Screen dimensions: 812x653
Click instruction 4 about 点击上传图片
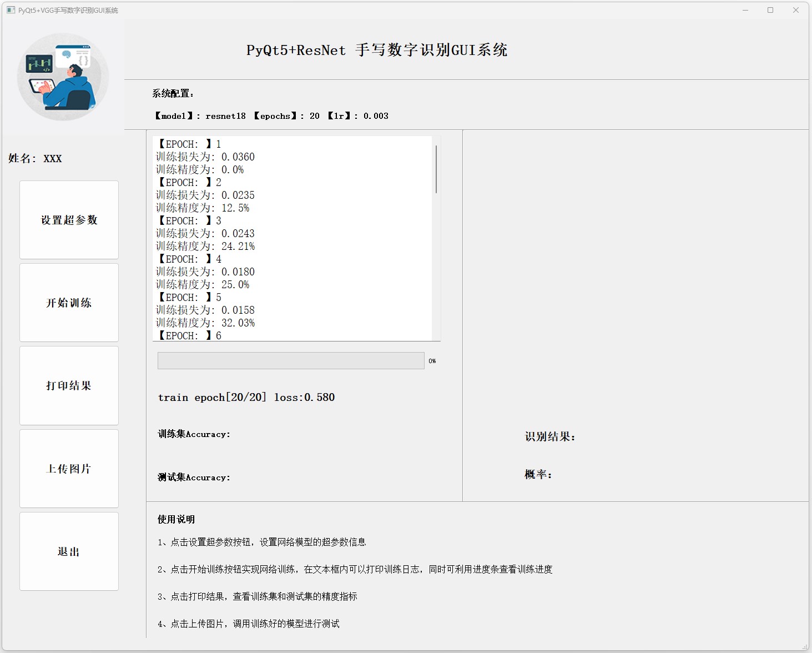248,624
